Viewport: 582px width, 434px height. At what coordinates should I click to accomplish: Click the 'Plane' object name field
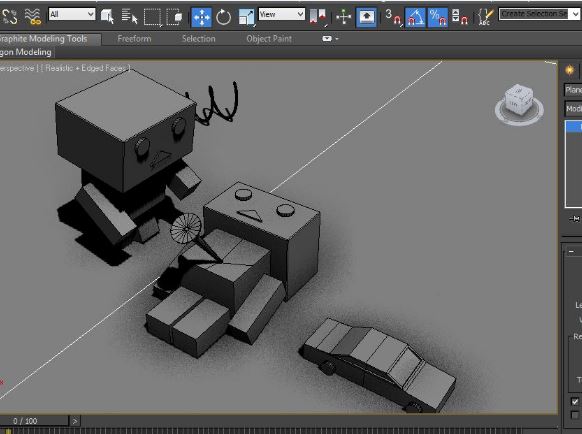click(x=573, y=90)
